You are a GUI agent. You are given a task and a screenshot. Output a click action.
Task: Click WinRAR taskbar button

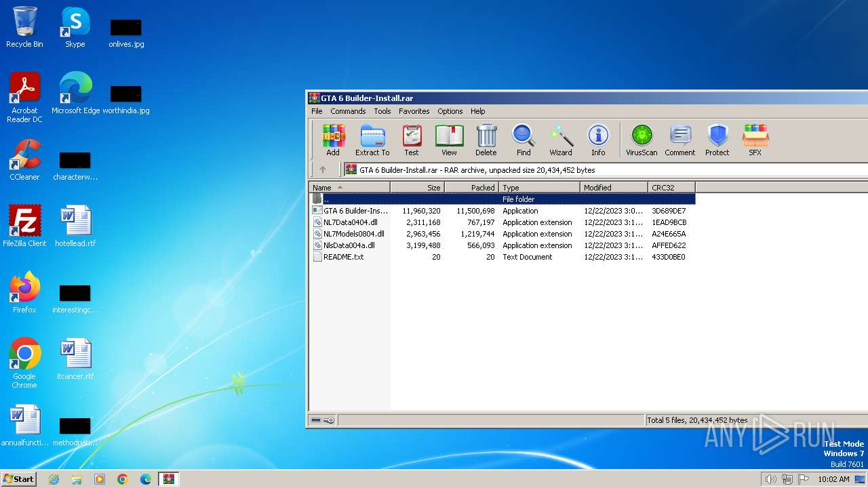169,479
